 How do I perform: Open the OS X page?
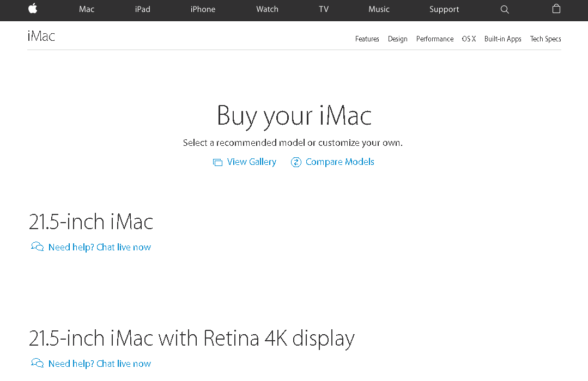469,39
